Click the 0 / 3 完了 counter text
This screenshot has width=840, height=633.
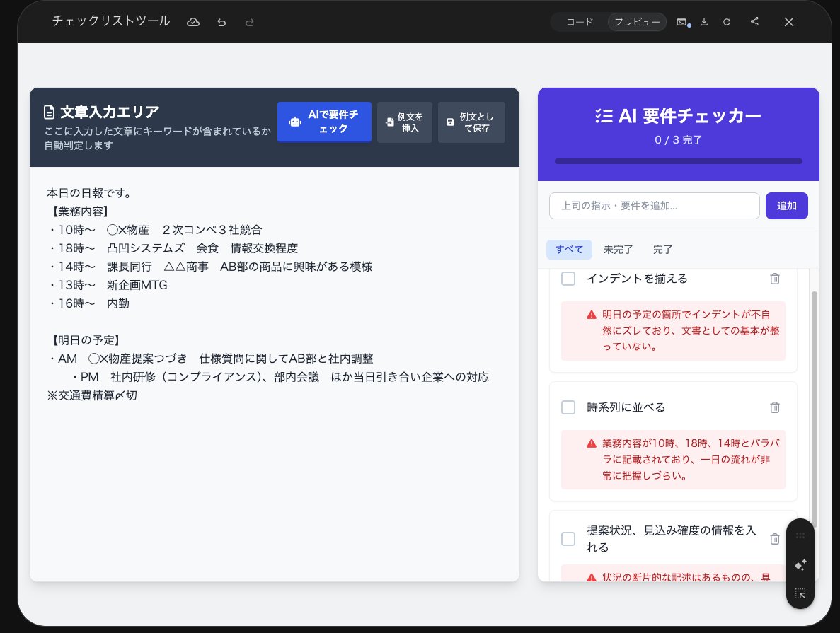[678, 140]
